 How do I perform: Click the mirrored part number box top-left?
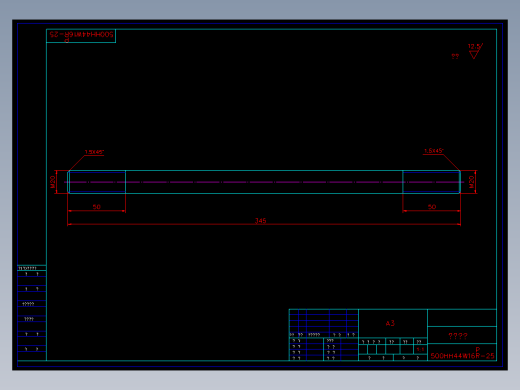pos(81,36)
